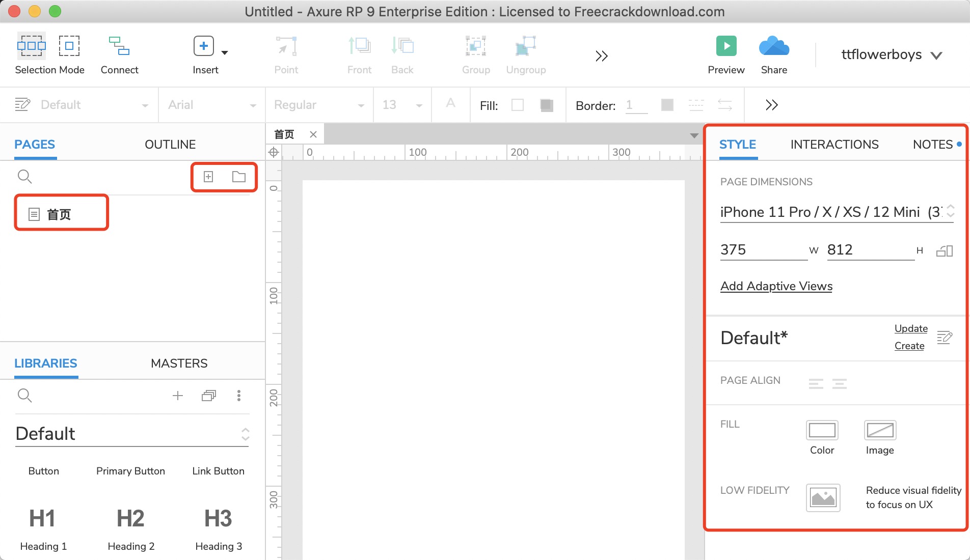Open the canvas tabs list dropdown
The height and width of the screenshot is (560, 970).
coord(694,135)
